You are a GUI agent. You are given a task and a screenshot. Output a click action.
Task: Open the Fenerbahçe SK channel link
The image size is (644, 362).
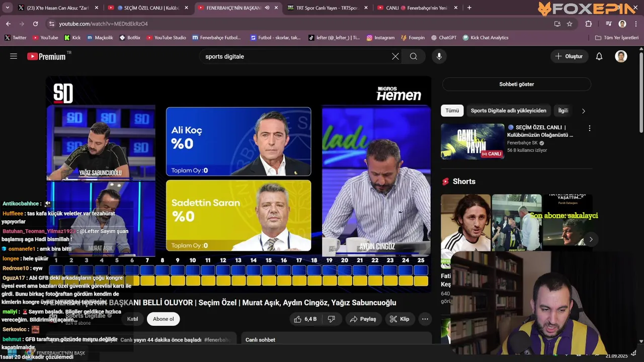(x=522, y=143)
